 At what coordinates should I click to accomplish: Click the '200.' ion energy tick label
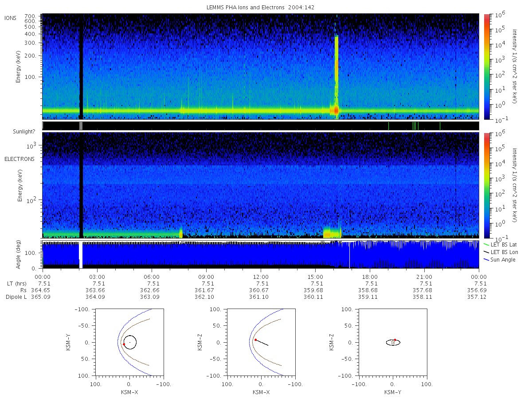pos(31,56)
